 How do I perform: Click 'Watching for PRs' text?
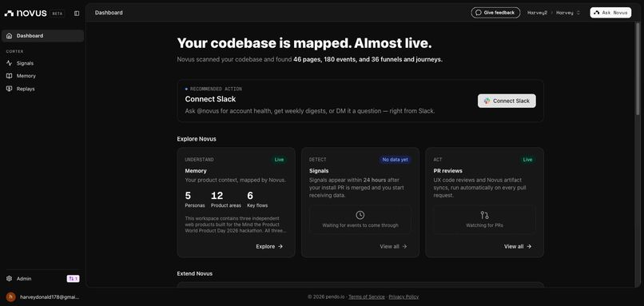(x=485, y=225)
